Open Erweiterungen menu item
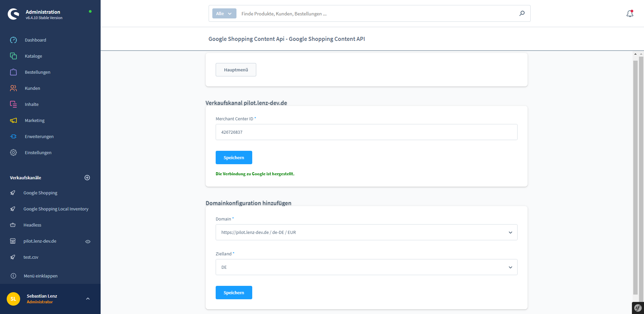 pyautogui.click(x=39, y=136)
